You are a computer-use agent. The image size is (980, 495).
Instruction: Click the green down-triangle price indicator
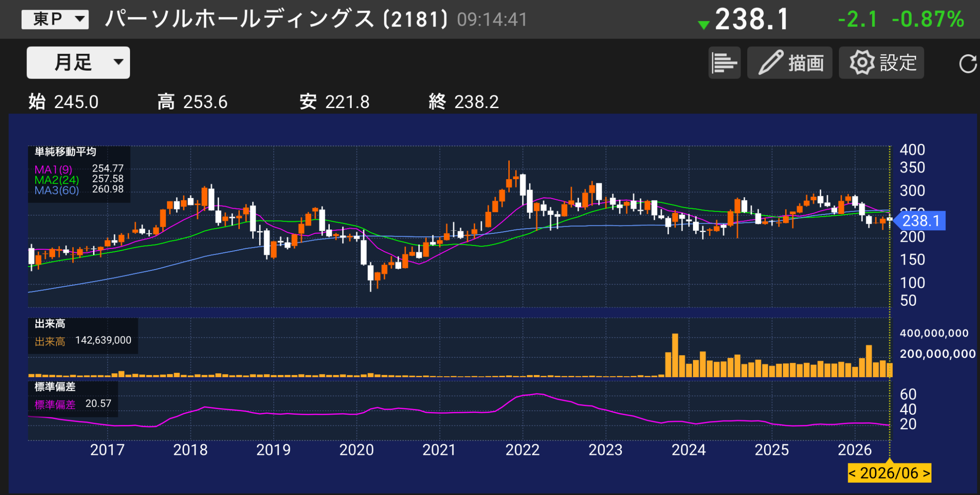[704, 25]
